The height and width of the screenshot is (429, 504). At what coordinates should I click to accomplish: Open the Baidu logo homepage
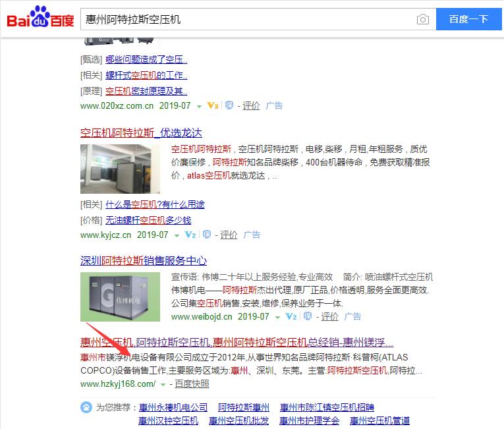40,16
